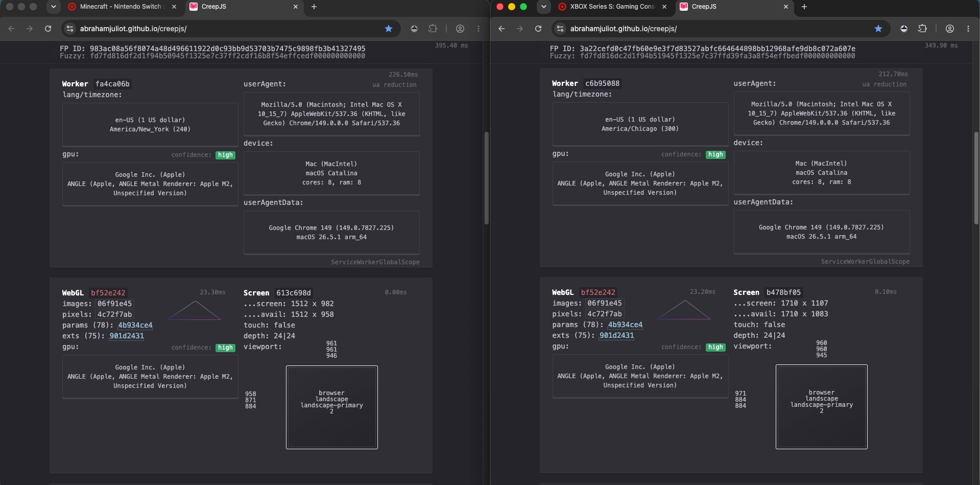The width and height of the screenshot is (980, 485).
Task: Open profile icon in right window
Action: click(x=950, y=29)
